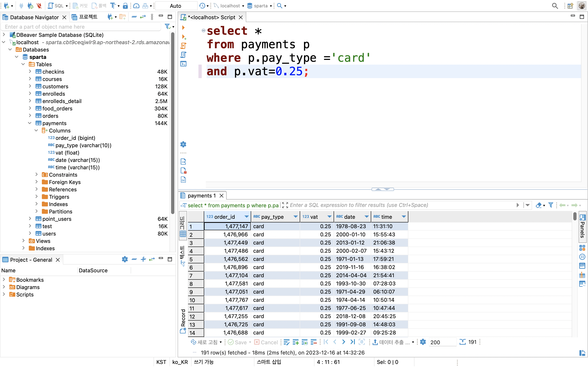This screenshot has width=588, height=368.
Task: Execute SQL statement with orange play icon
Action: tap(184, 28)
